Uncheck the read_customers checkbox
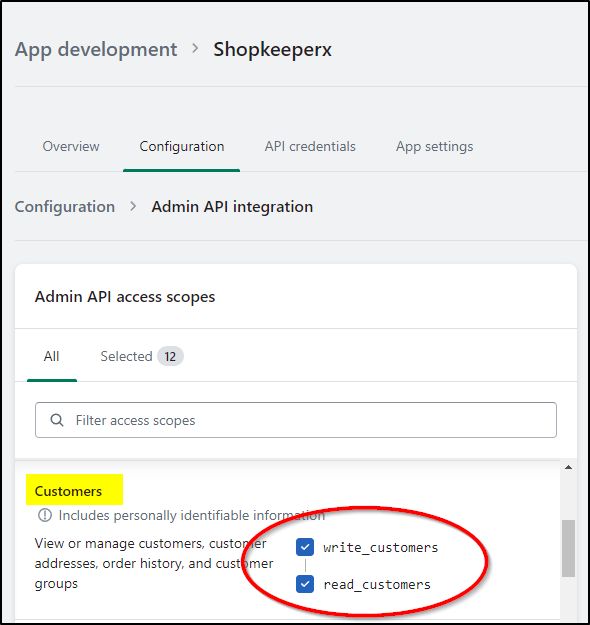 tap(305, 584)
